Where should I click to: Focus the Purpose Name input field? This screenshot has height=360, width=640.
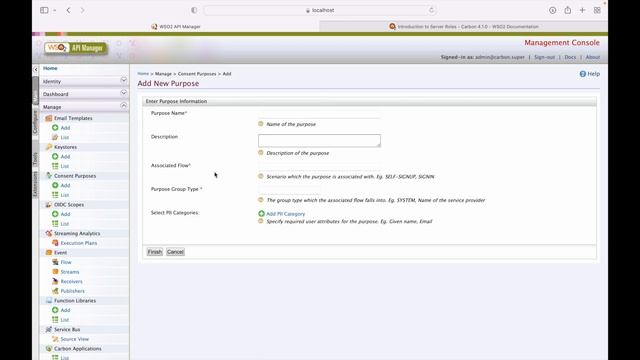click(x=319, y=113)
